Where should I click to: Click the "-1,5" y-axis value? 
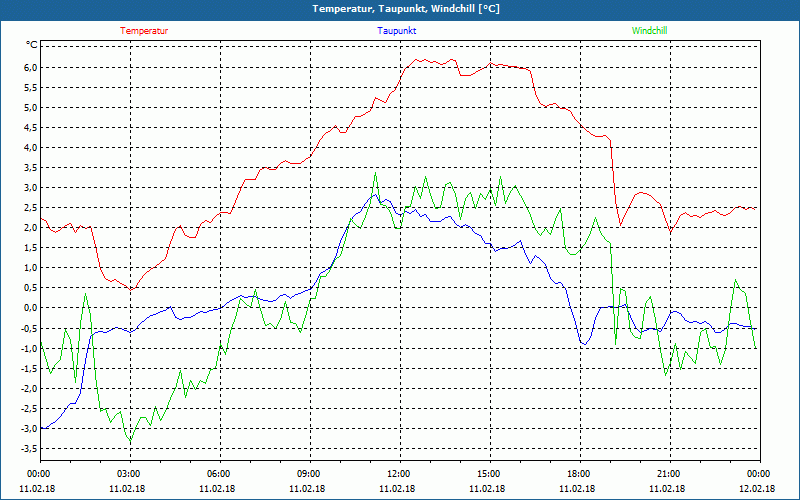click(x=29, y=368)
